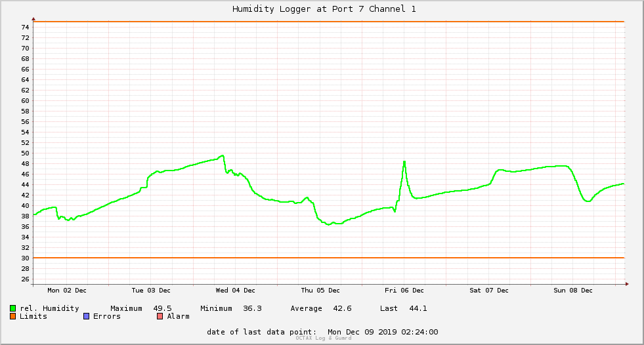
Task: Click the 'Wed 04 Dec' x-axis label
Action: click(x=235, y=291)
